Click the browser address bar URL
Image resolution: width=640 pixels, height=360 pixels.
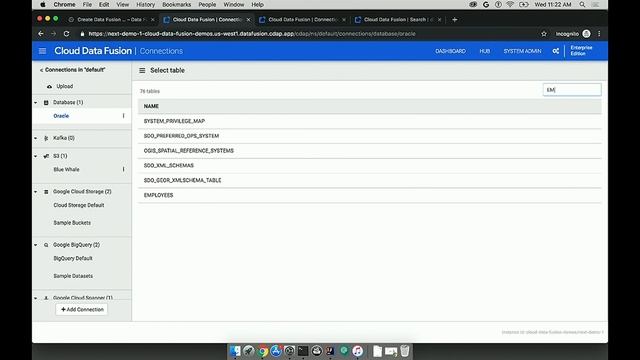251,34
